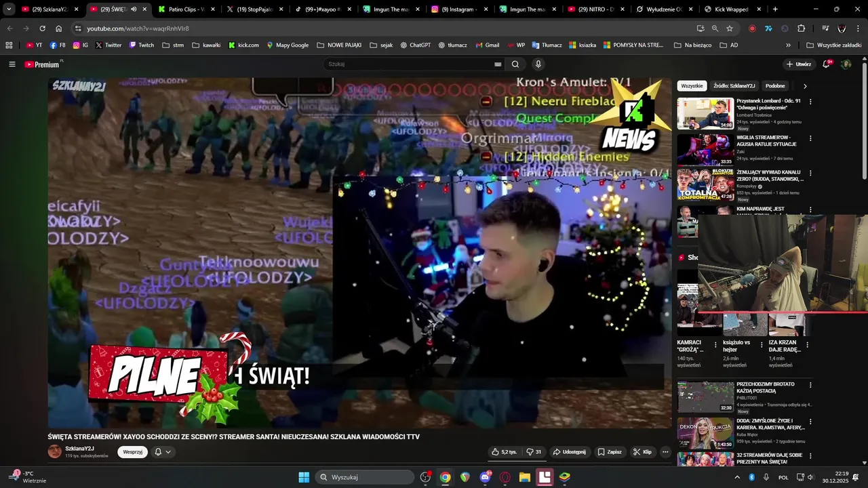Click the Chrome address bar URL
The width and height of the screenshot is (868, 488).
point(138,28)
